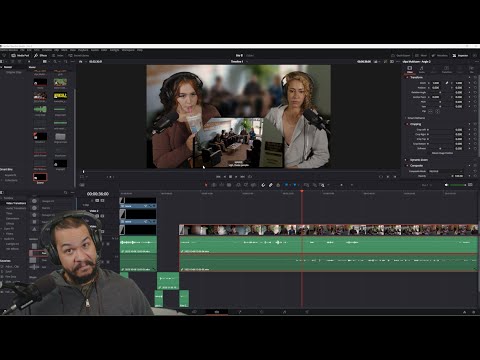The height and width of the screenshot is (360, 480).
Task: Click the Flag clip icon
Action: (x=286, y=185)
